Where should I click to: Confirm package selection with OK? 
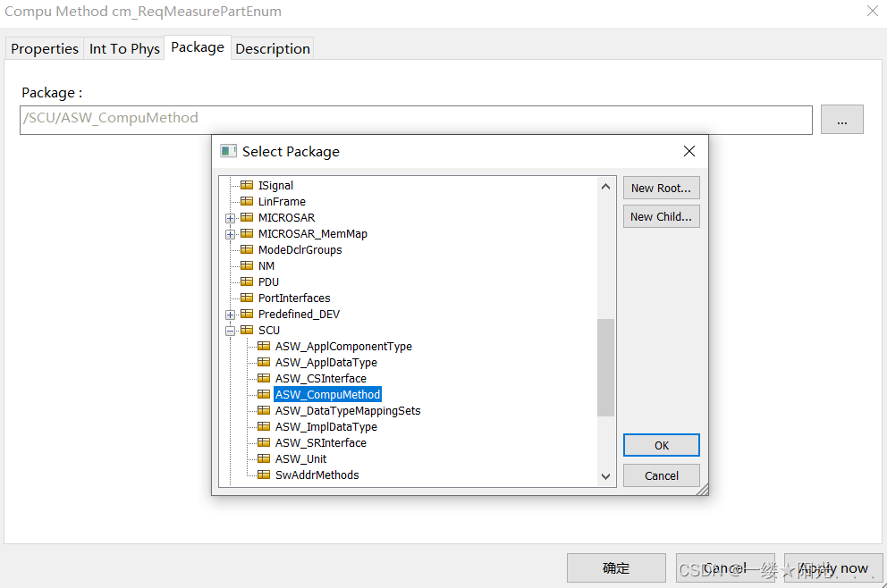pos(662,445)
